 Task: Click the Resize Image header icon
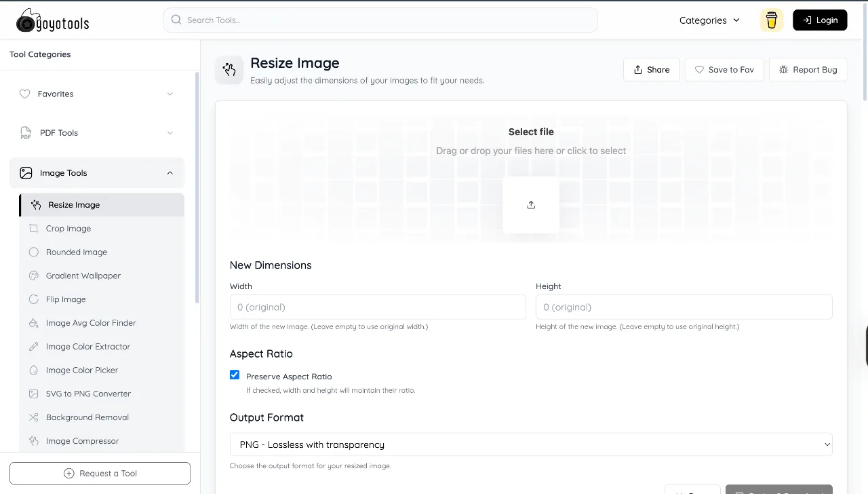coord(229,70)
